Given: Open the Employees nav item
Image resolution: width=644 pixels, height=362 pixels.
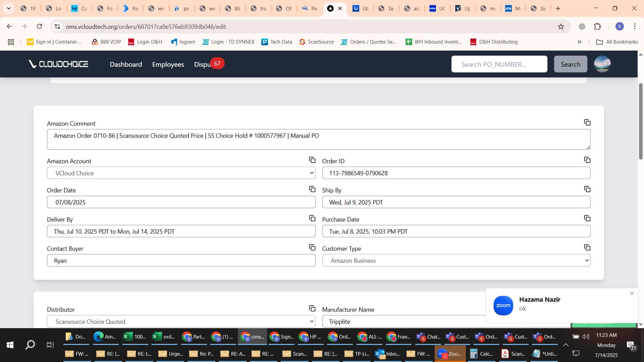Looking at the screenshot, I should point(168,64).
